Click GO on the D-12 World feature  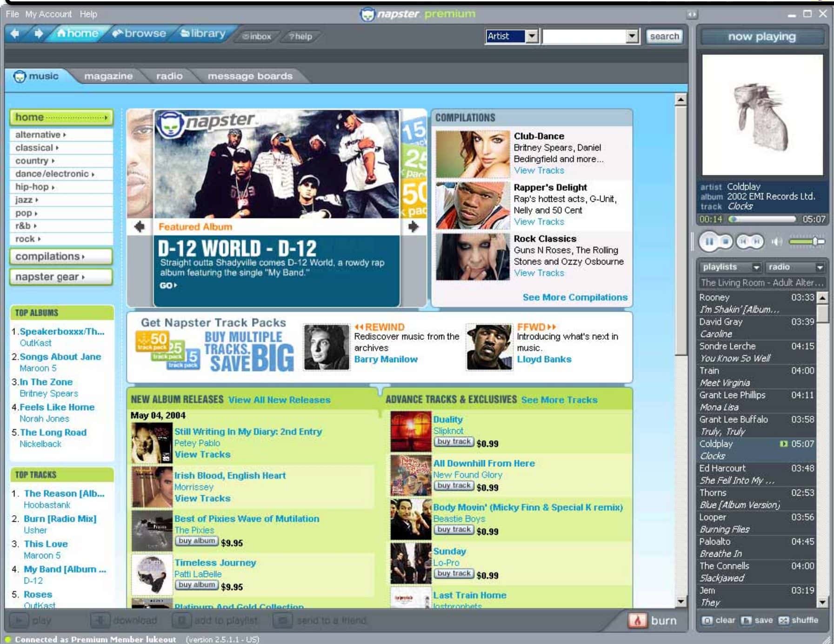[168, 285]
